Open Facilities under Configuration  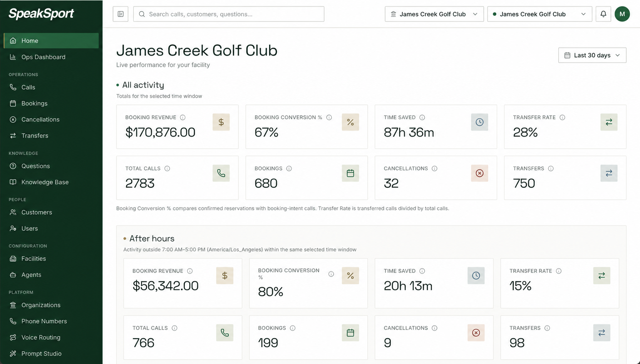51,259
